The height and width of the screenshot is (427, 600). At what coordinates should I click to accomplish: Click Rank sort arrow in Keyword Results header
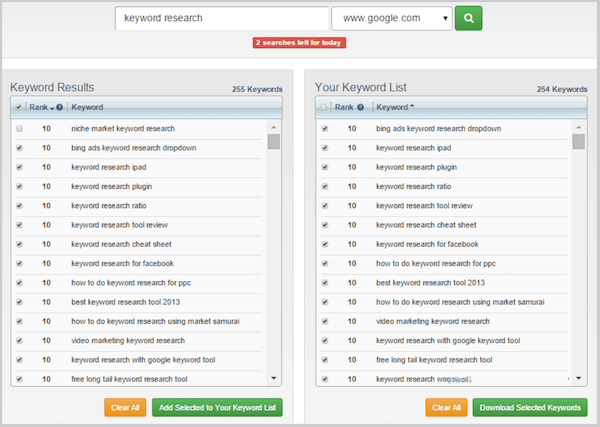[52, 109]
